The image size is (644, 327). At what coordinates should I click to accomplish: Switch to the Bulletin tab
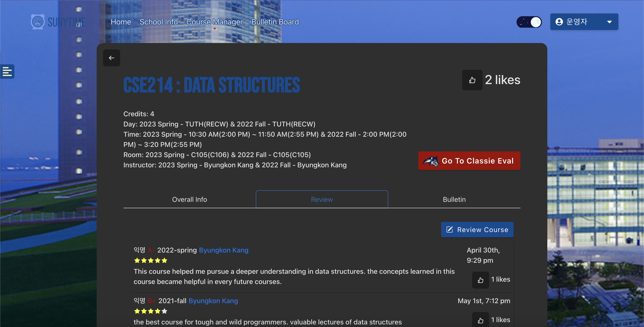point(454,199)
